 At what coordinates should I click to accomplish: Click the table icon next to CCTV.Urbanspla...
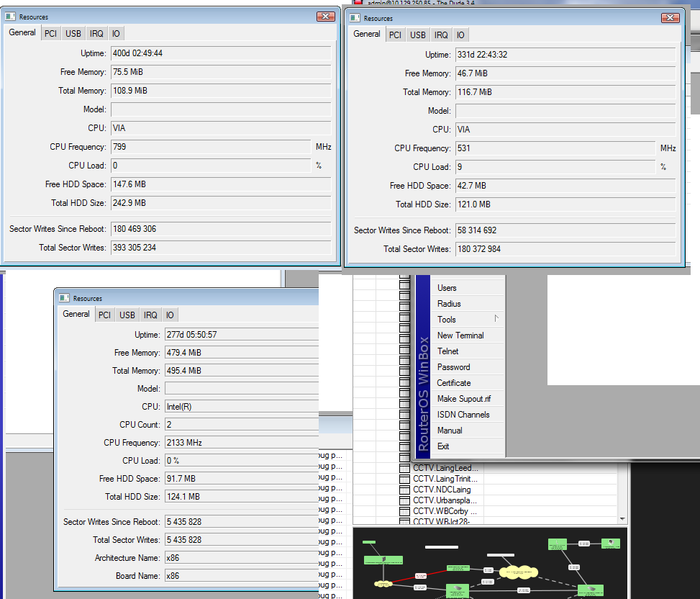(x=404, y=500)
